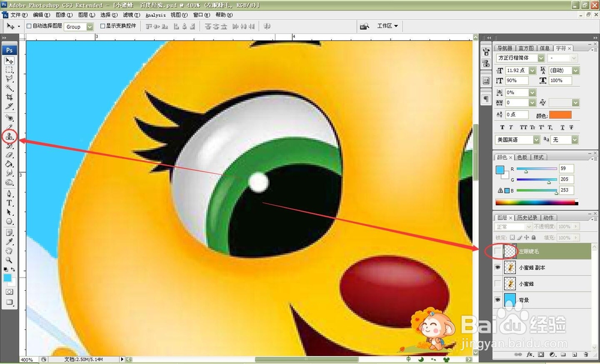The image size is (600, 364).
Task: Click the 小蜜蜂 副本 layer thumbnail
Action: [x=509, y=267]
